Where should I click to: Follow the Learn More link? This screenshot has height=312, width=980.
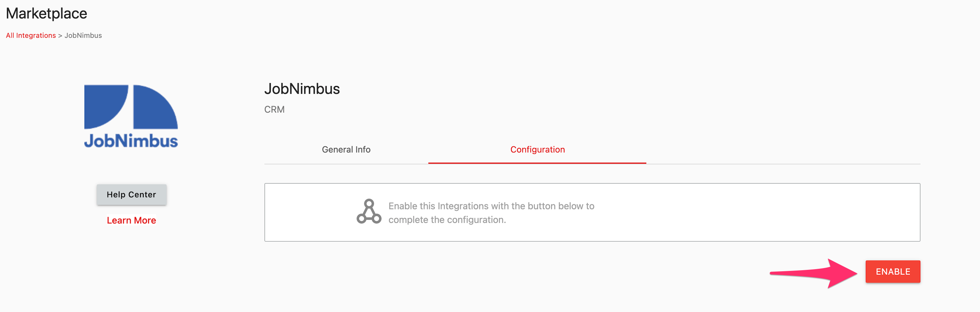tap(131, 220)
